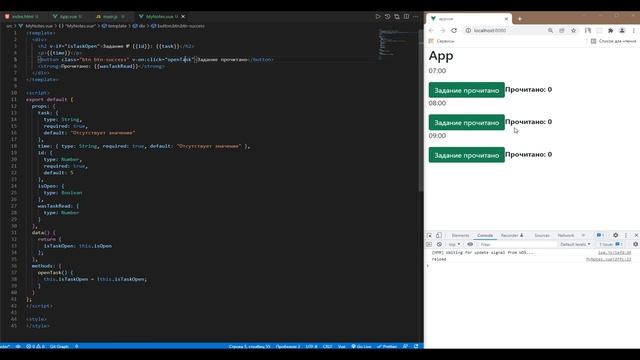Go forward in the browser
Screen dimensions: 640x360
click(442, 31)
